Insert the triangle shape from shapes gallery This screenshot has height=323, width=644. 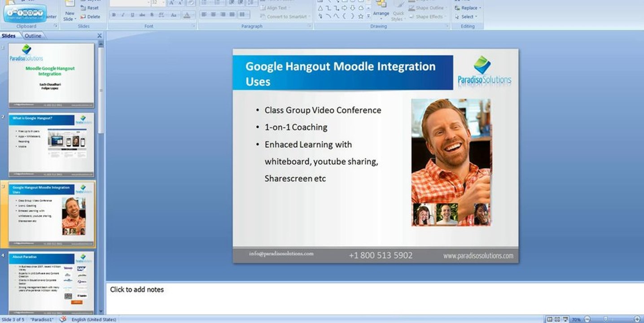pos(320,8)
